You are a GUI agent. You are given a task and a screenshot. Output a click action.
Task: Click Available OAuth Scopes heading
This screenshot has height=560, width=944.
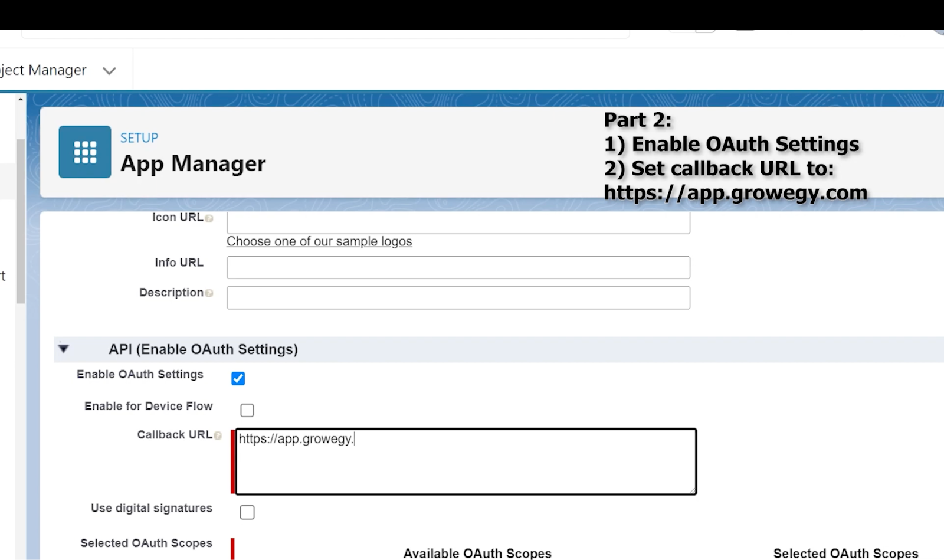[477, 554]
